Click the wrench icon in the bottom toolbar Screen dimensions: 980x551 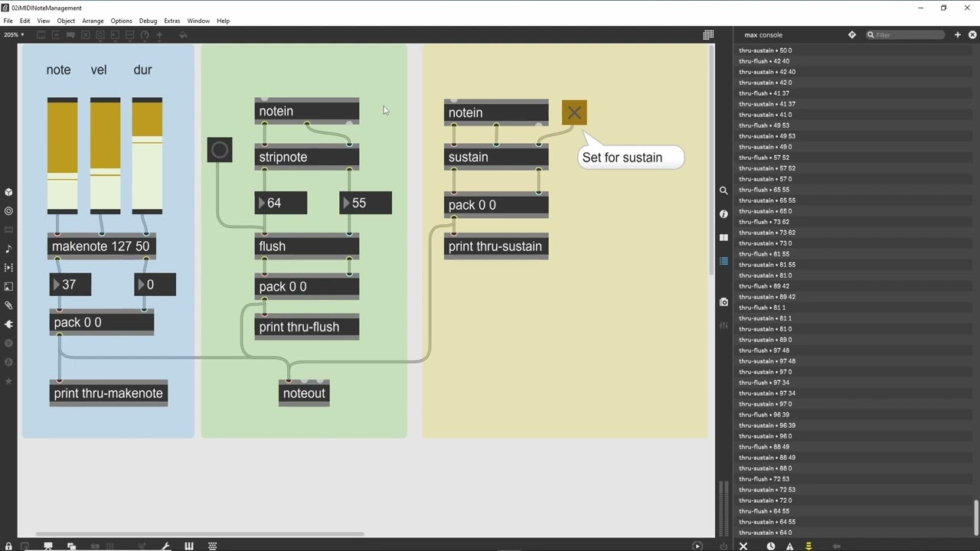[165, 546]
